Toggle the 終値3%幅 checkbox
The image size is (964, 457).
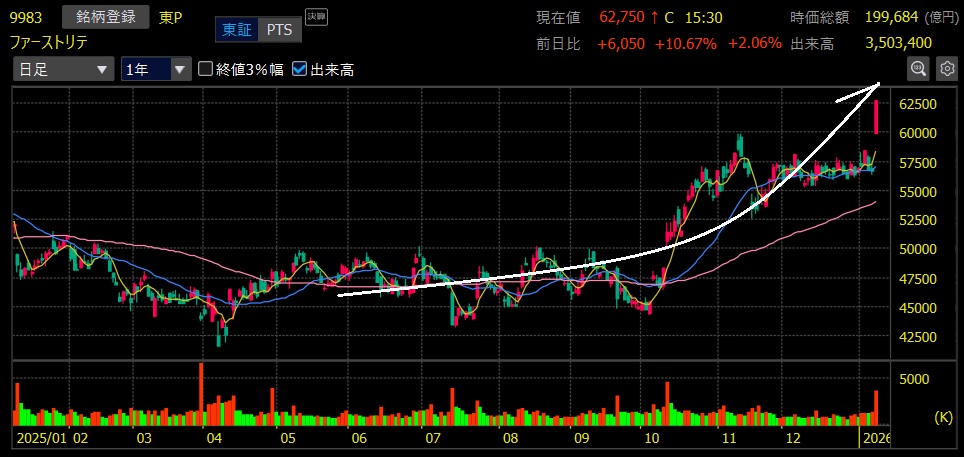point(206,70)
